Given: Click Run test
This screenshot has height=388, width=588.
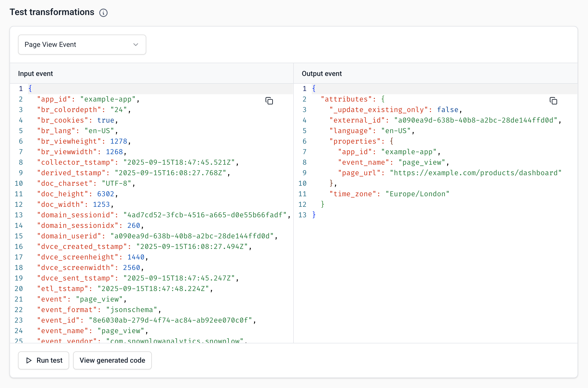Looking at the screenshot, I should pyautogui.click(x=43, y=360).
